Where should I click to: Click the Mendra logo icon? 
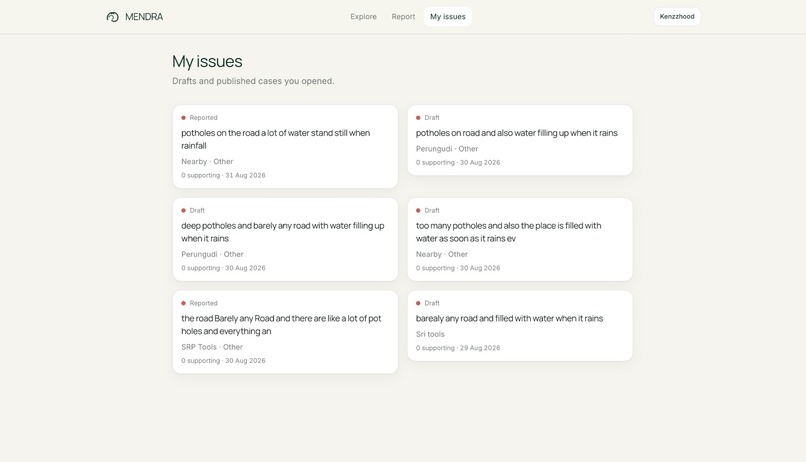pyautogui.click(x=113, y=17)
